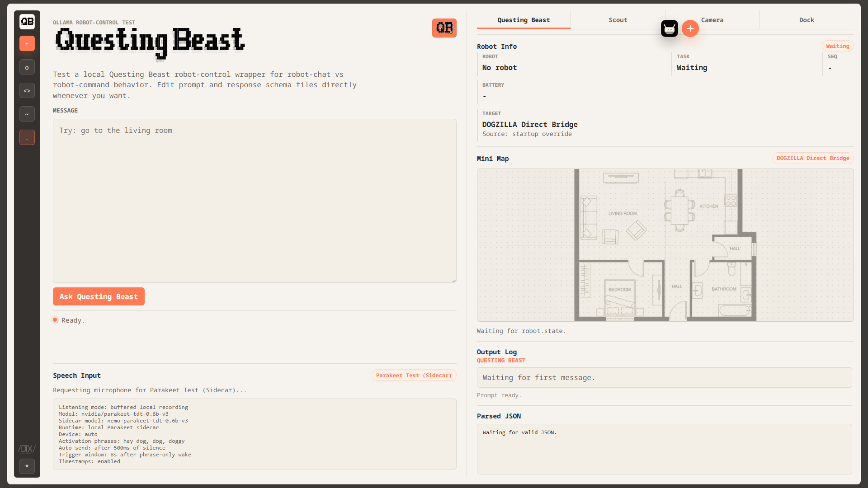Click the orange QB badge near title

444,28
